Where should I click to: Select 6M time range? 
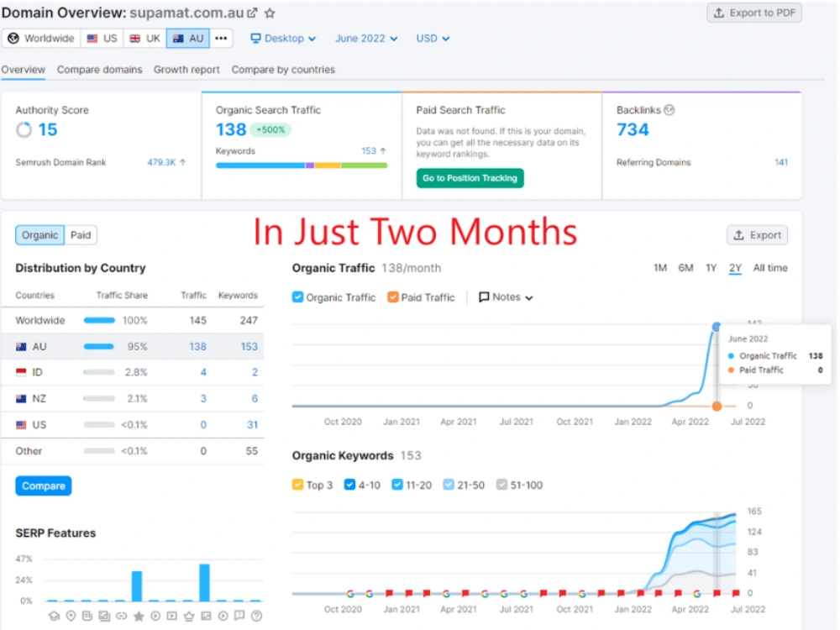point(685,268)
